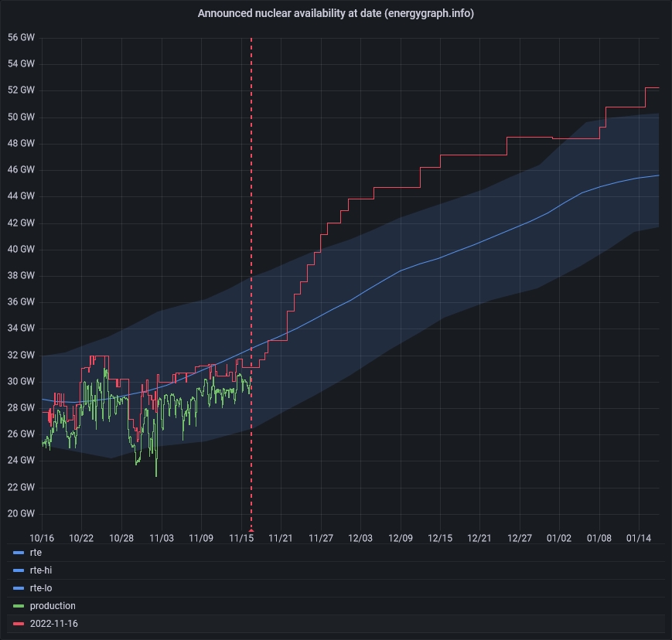Image resolution: width=672 pixels, height=640 pixels.
Task: Click the rte-hi series color swatch in legend
Action: (x=19, y=571)
